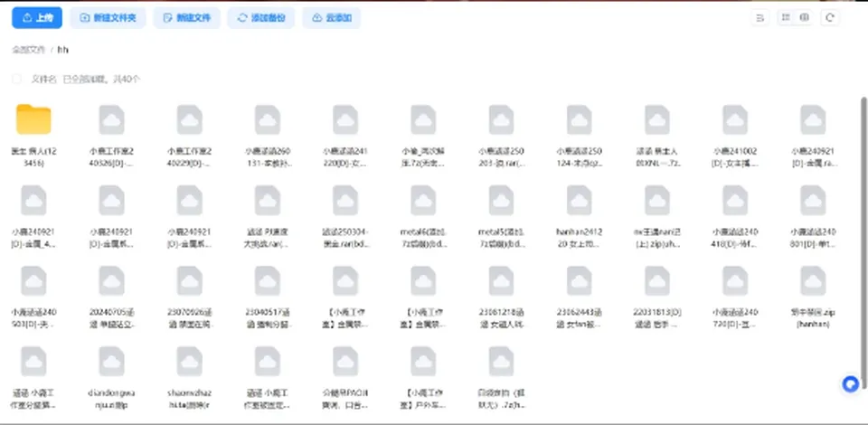Open the yellow folder icon
868x425 pixels.
pyautogui.click(x=33, y=119)
